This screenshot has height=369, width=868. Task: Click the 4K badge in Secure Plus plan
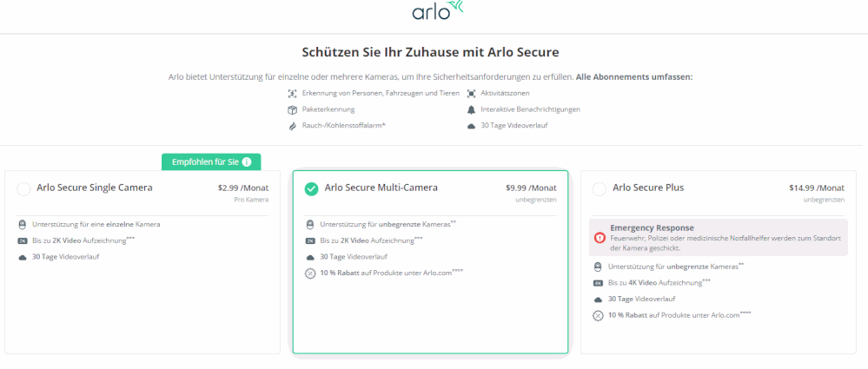click(x=598, y=283)
